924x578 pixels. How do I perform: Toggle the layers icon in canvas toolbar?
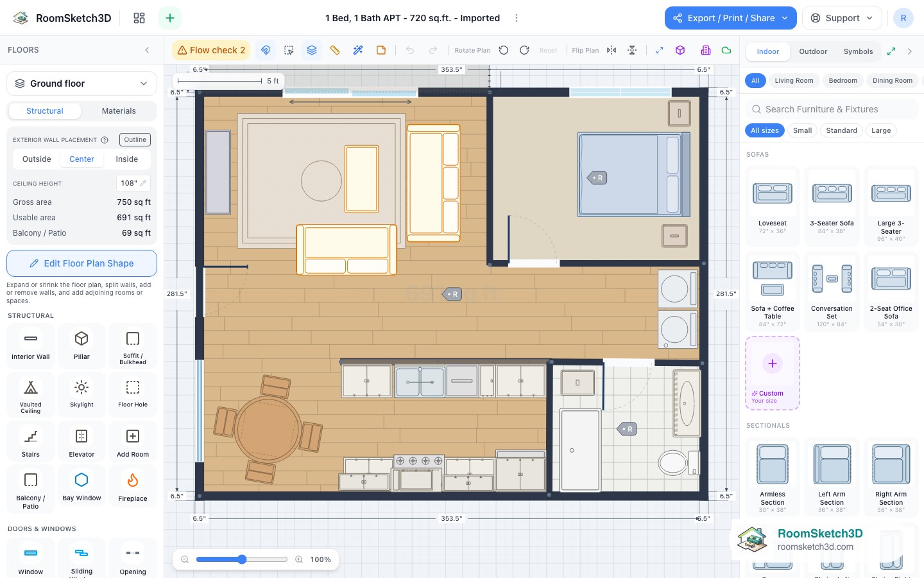(x=312, y=50)
